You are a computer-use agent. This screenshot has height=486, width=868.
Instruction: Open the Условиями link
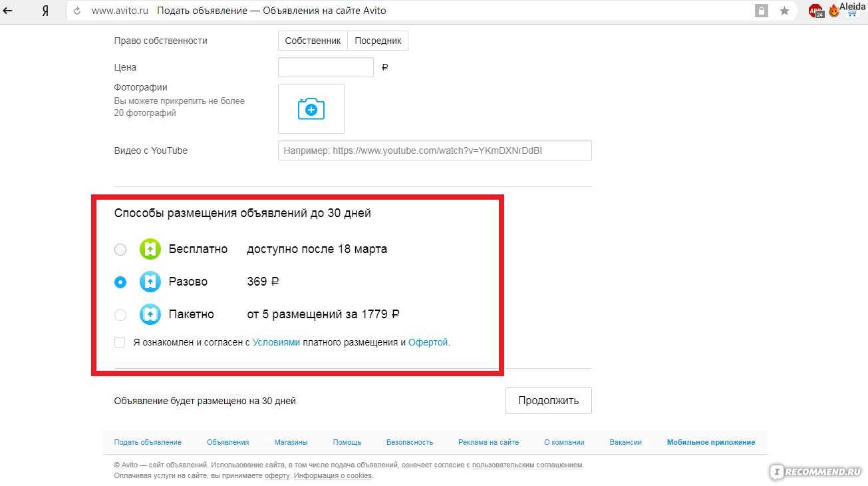point(276,343)
